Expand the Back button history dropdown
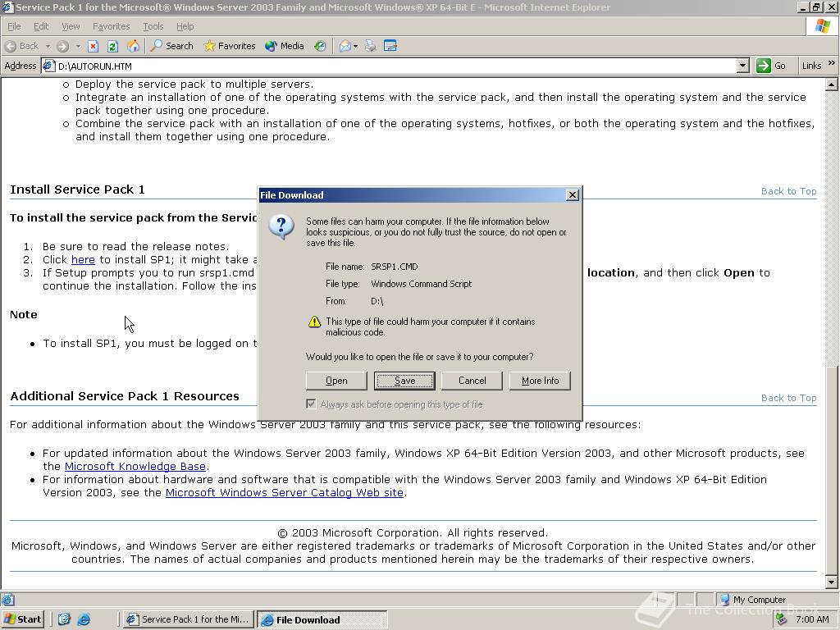 (x=47, y=46)
